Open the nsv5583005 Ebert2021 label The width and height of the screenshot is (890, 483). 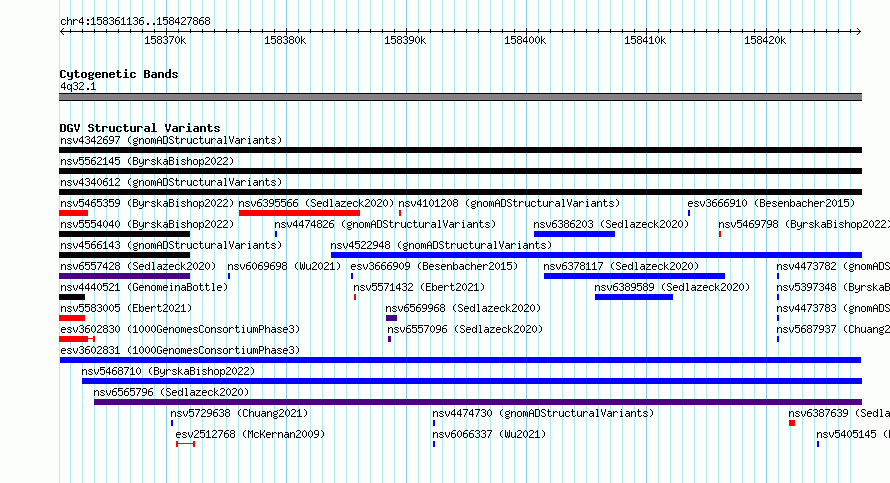(x=126, y=308)
